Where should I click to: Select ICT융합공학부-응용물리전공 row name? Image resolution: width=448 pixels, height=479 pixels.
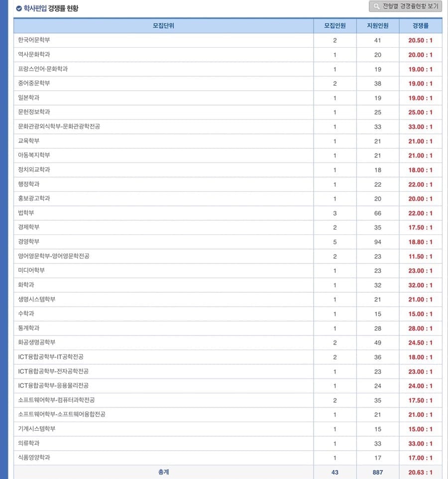(x=53, y=385)
